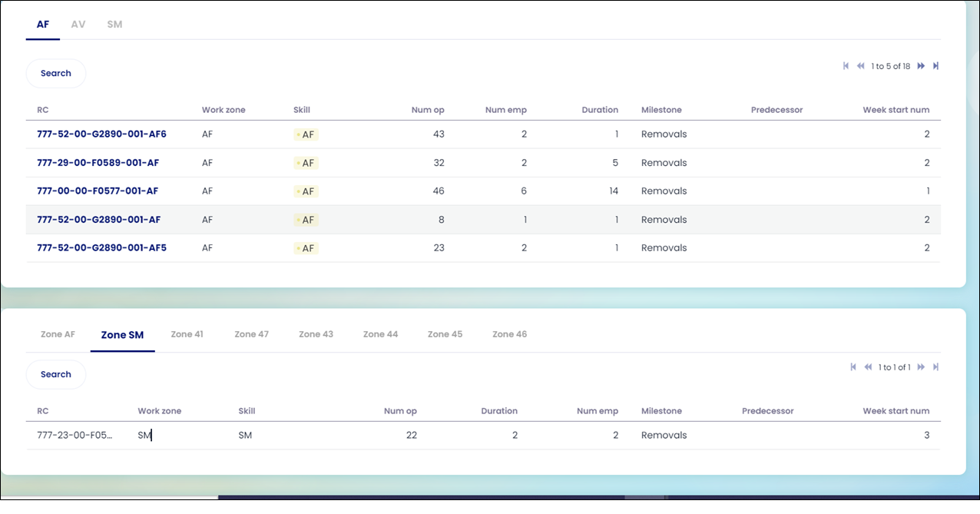Image resolution: width=980 pixels, height=514 pixels.
Task: Go to next page in zone table
Action: [x=921, y=367]
